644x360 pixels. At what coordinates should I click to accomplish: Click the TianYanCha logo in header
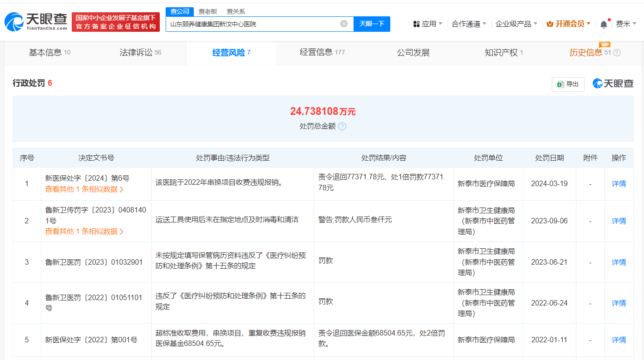click(x=36, y=22)
